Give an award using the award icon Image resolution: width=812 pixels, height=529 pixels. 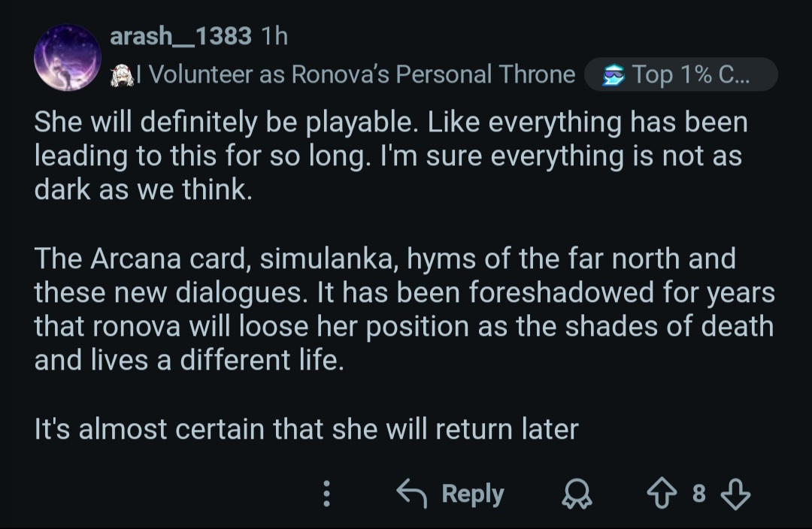(577, 493)
